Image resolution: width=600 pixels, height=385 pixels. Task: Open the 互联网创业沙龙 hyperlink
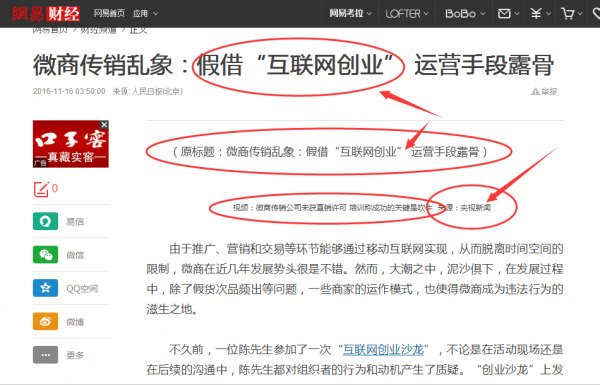tap(383, 349)
